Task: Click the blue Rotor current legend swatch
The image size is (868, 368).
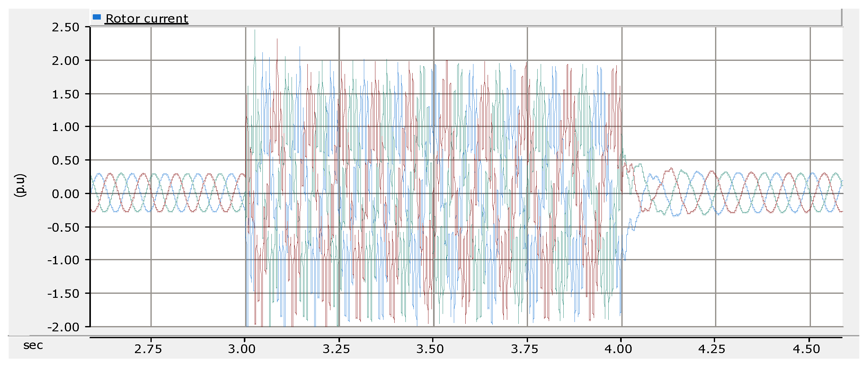Action: pyautogui.click(x=97, y=17)
